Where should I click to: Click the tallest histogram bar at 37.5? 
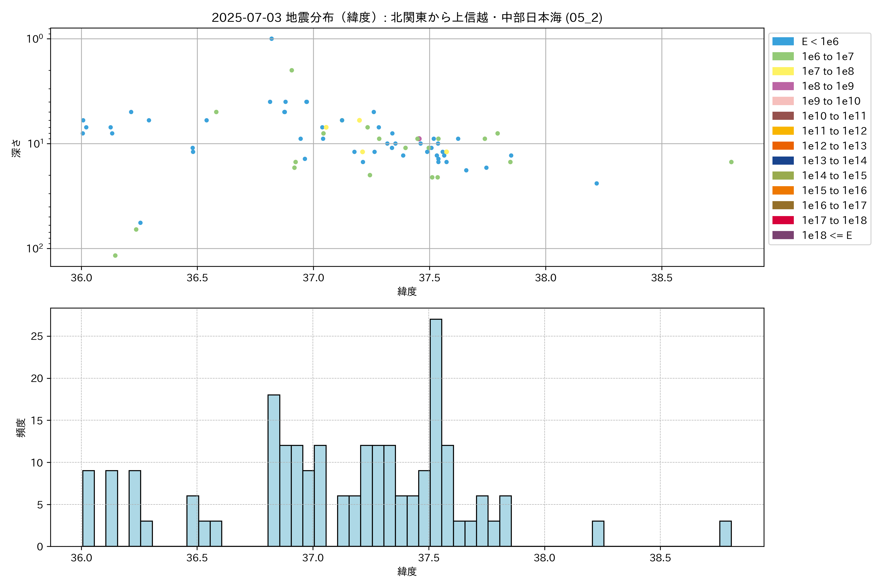pyautogui.click(x=436, y=431)
